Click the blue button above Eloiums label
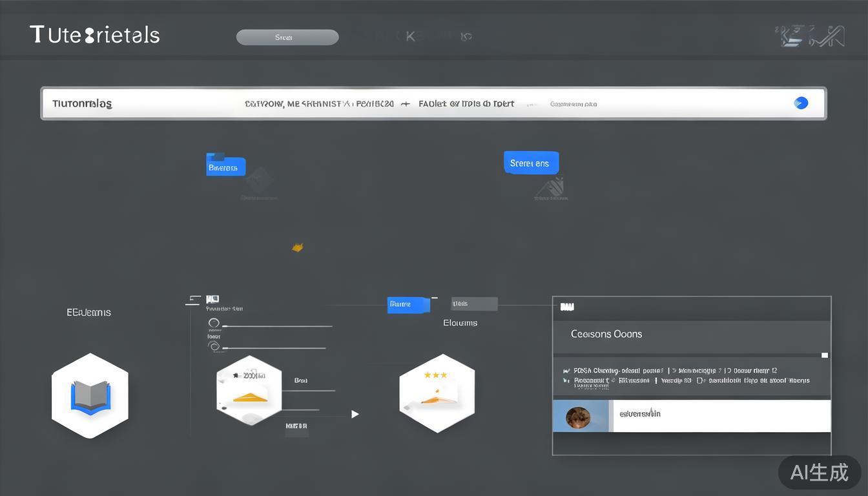 [x=408, y=304]
